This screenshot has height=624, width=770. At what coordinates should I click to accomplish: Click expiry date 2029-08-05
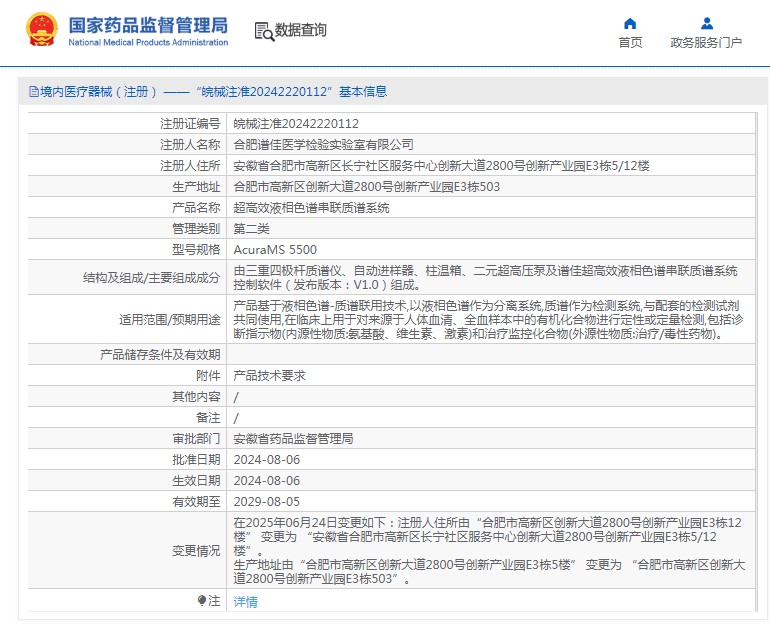pyautogui.click(x=266, y=502)
